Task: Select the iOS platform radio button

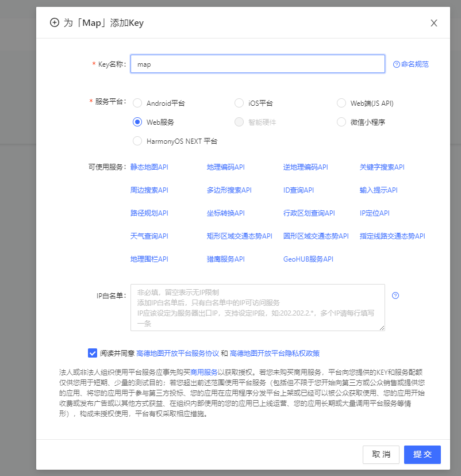Action: click(x=239, y=103)
